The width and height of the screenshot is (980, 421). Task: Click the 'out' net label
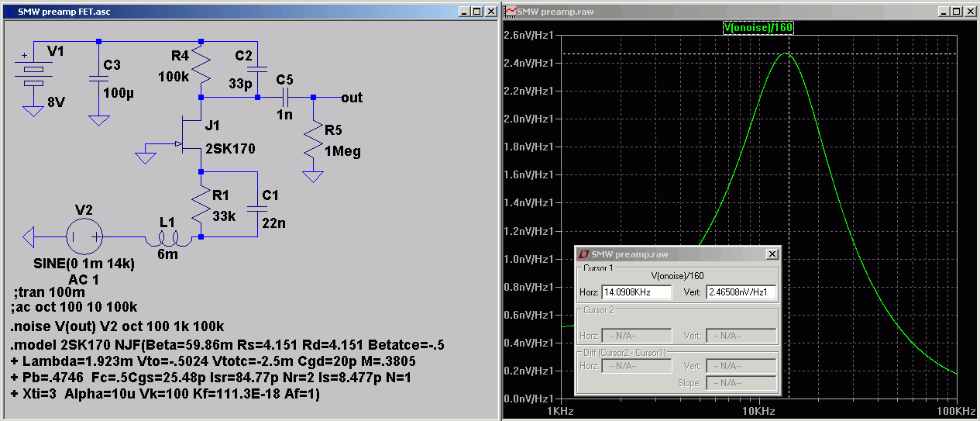click(x=352, y=98)
